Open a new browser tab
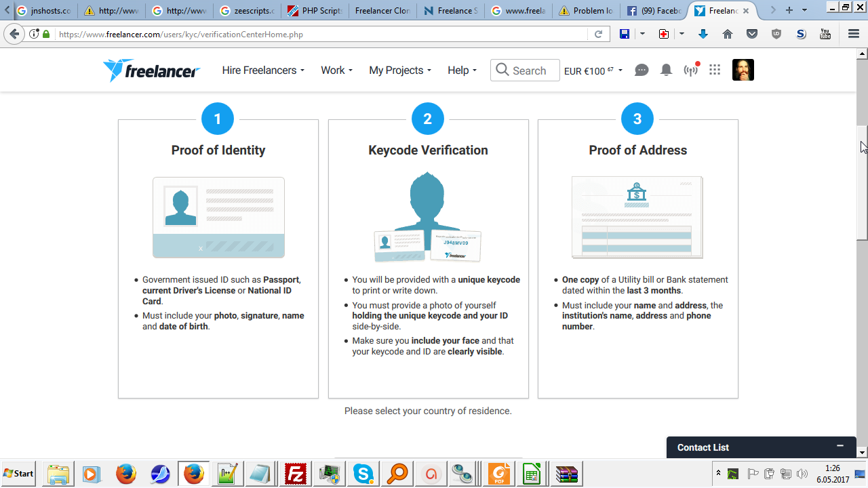 (789, 10)
